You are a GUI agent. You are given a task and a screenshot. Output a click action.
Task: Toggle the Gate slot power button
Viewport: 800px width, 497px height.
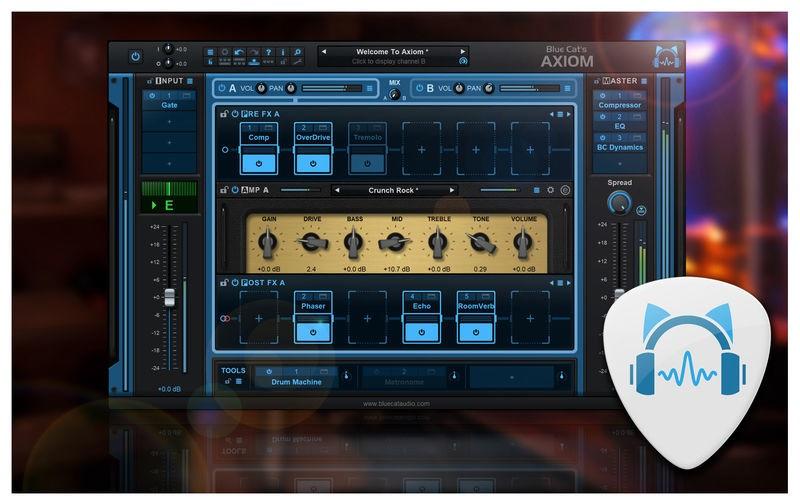[152, 95]
